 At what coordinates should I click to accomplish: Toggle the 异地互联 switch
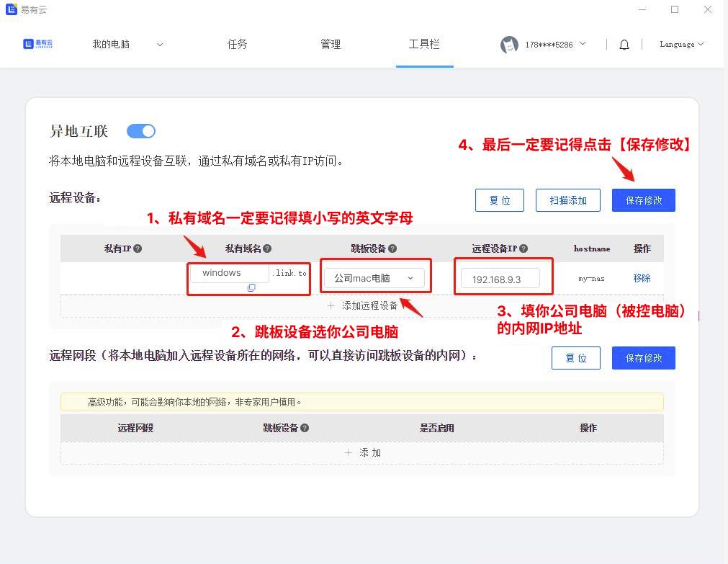[x=141, y=132]
